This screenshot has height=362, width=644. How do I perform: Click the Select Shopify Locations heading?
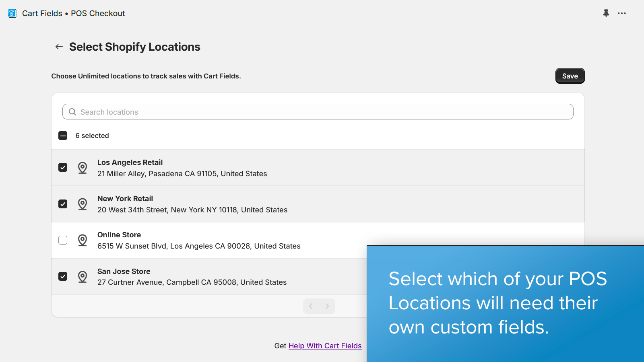[135, 47]
